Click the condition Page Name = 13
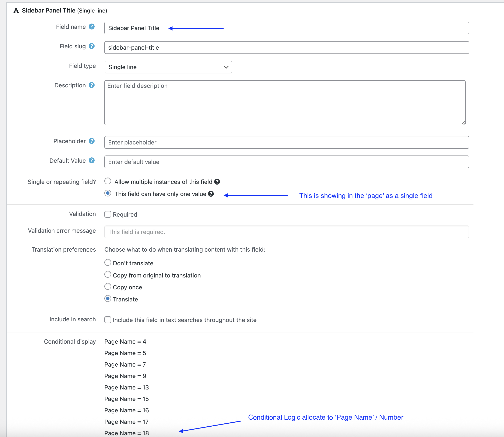The width and height of the screenshot is (504, 437). 127,388
